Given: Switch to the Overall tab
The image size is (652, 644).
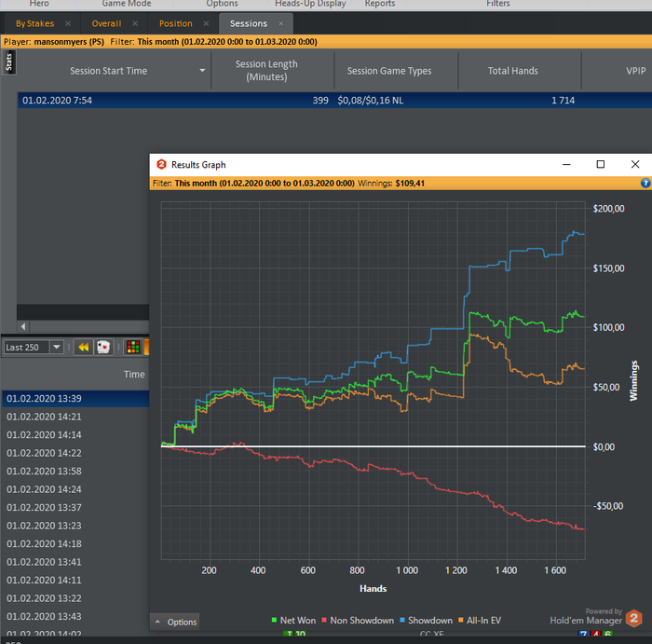Looking at the screenshot, I should tap(106, 23).
